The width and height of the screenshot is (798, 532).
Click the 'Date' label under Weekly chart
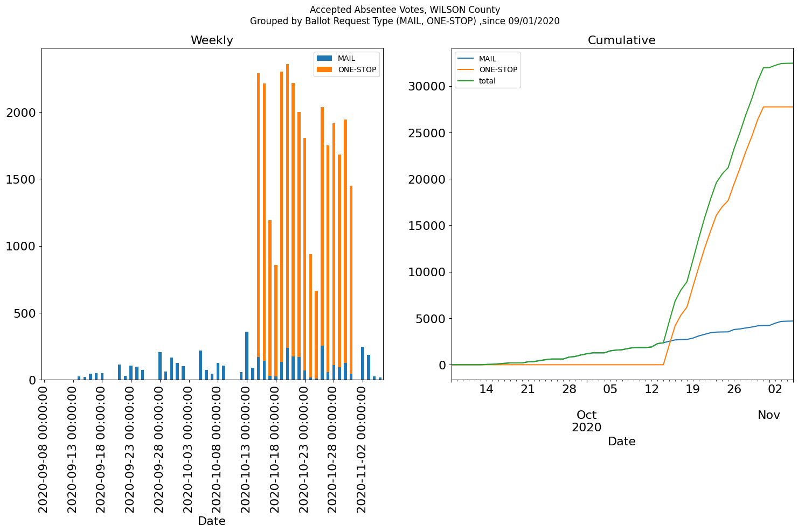(x=212, y=521)
